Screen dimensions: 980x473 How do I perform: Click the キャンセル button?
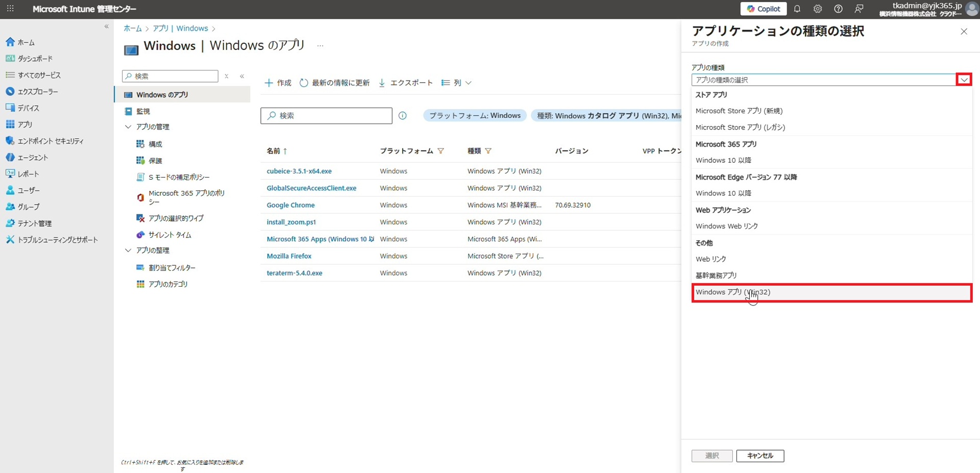click(759, 456)
